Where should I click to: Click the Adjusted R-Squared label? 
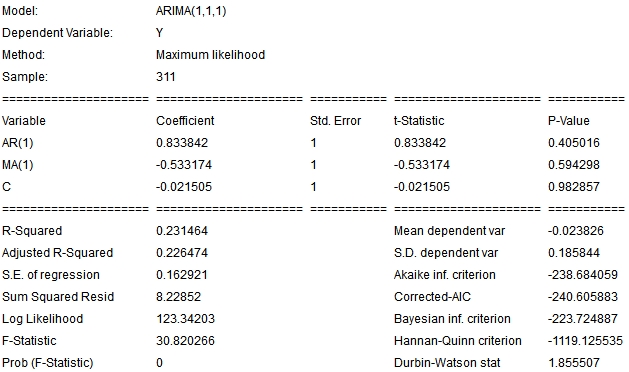point(58,253)
